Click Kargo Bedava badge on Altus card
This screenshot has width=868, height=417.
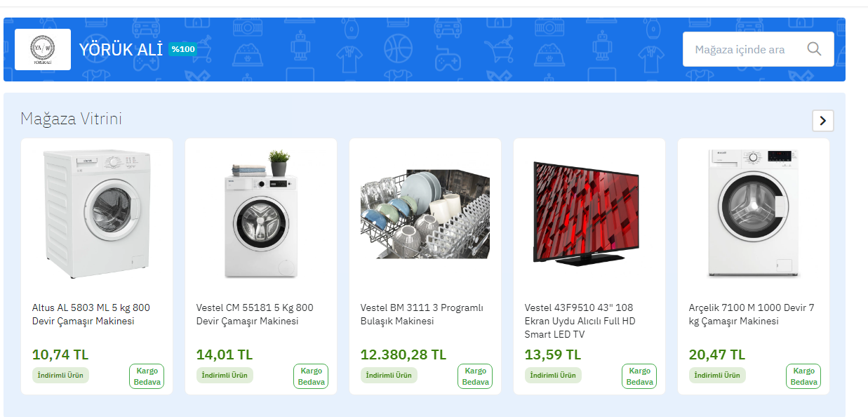pos(147,376)
